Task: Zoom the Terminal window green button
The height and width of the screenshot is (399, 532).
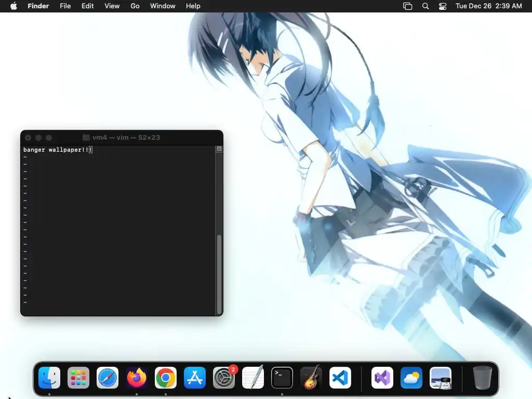Action: (49, 137)
